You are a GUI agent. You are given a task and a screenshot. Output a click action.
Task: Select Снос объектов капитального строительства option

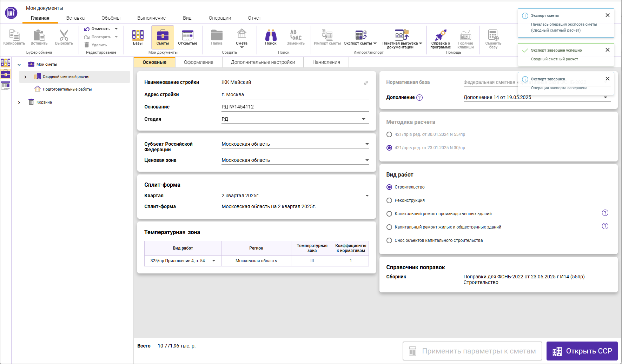[389, 240]
